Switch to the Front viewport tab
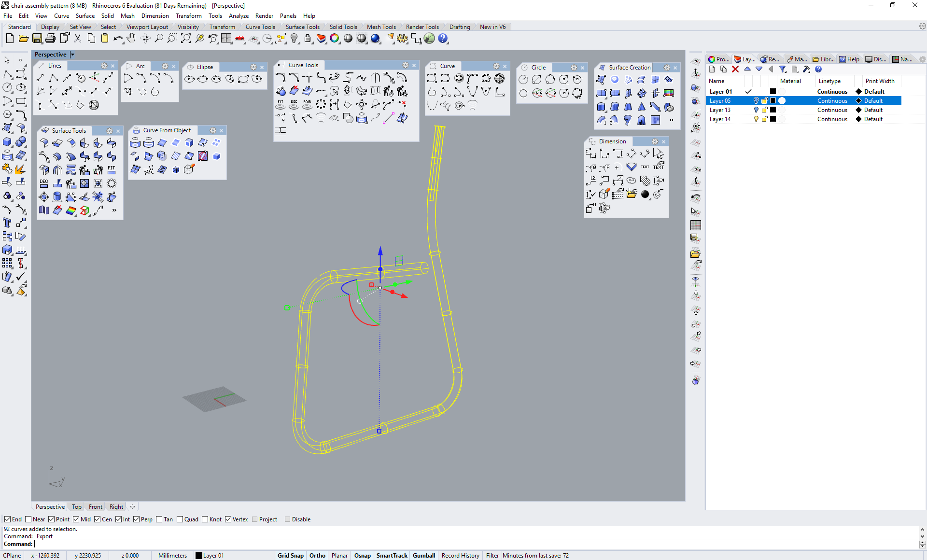The height and width of the screenshot is (560, 927). tap(95, 506)
